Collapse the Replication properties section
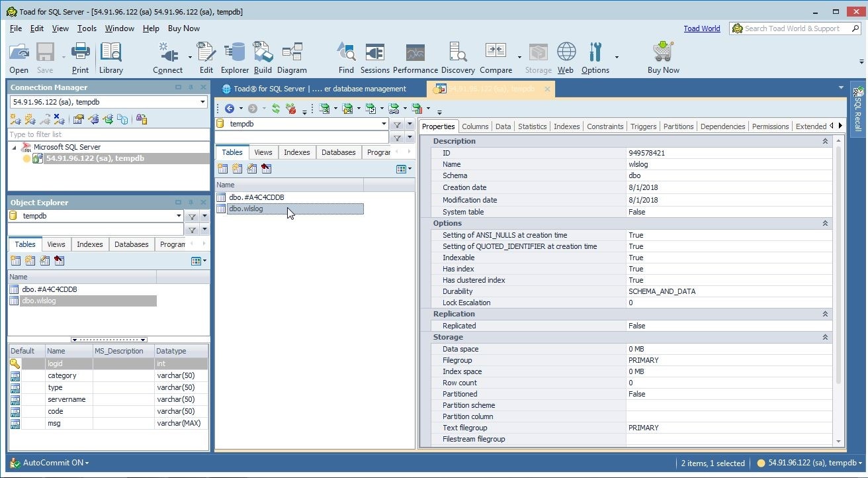This screenshot has width=868, height=478. (x=825, y=314)
